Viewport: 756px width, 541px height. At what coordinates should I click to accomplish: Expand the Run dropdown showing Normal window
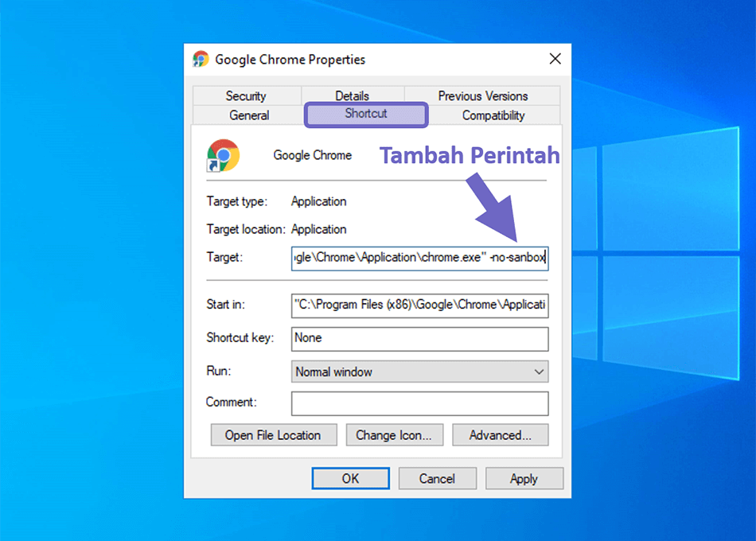click(420, 372)
